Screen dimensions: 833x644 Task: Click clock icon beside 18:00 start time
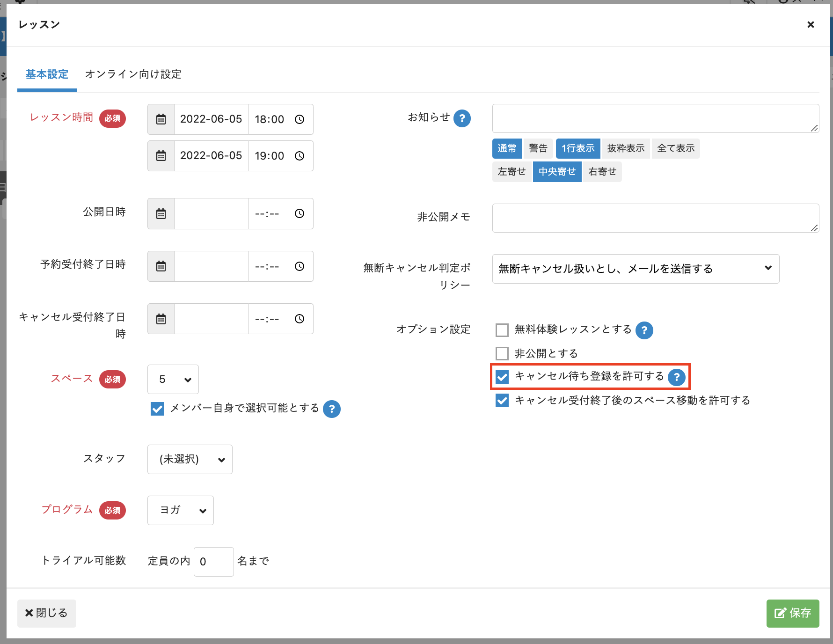coord(300,119)
